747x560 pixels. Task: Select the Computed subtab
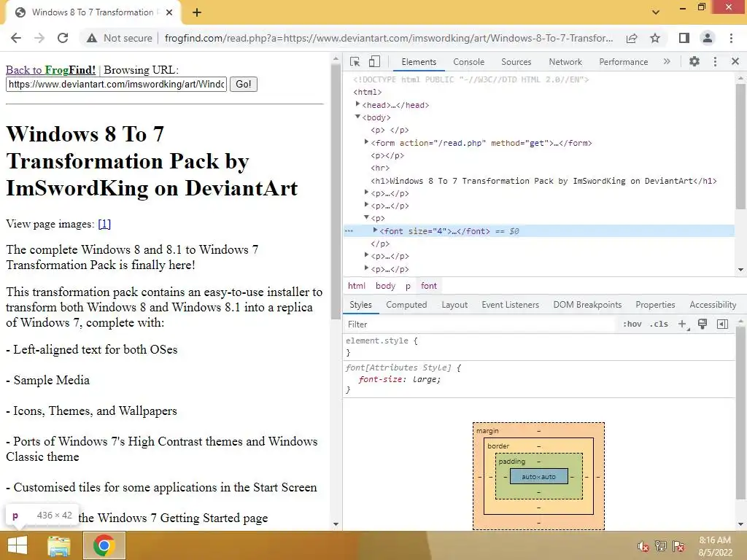406,305
